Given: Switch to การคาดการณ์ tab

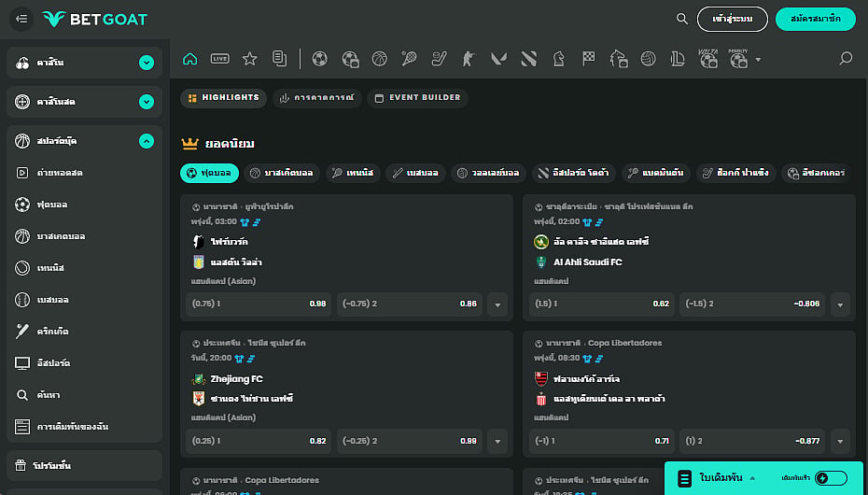Looking at the screenshot, I should pyautogui.click(x=317, y=98).
